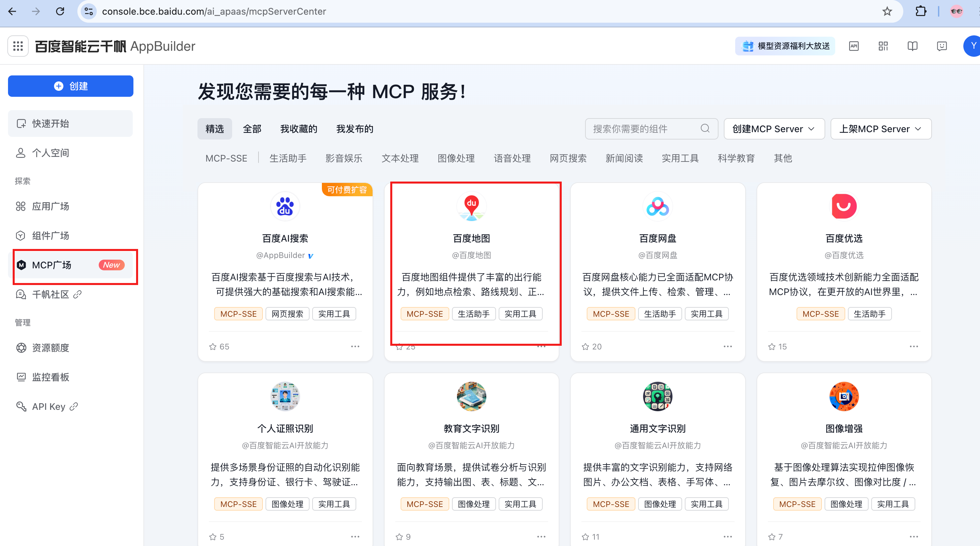Open the documentation book icon

tap(912, 46)
